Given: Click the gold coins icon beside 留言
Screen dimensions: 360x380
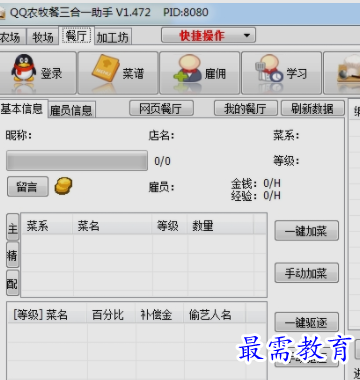Looking at the screenshot, I should [63, 186].
